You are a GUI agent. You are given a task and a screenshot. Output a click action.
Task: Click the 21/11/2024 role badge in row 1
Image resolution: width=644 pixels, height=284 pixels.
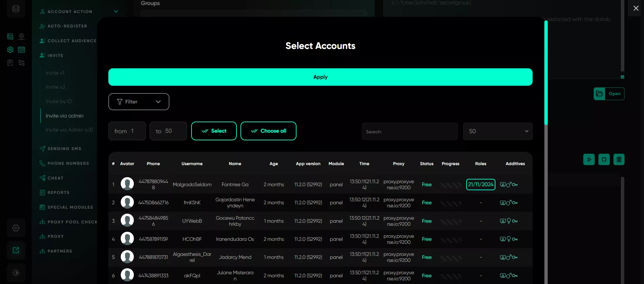tap(481, 185)
